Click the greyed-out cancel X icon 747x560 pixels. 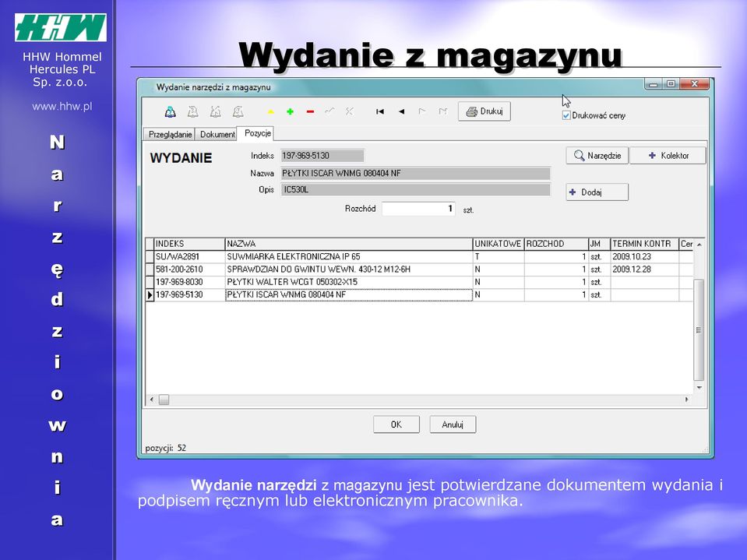pyautogui.click(x=349, y=111)
